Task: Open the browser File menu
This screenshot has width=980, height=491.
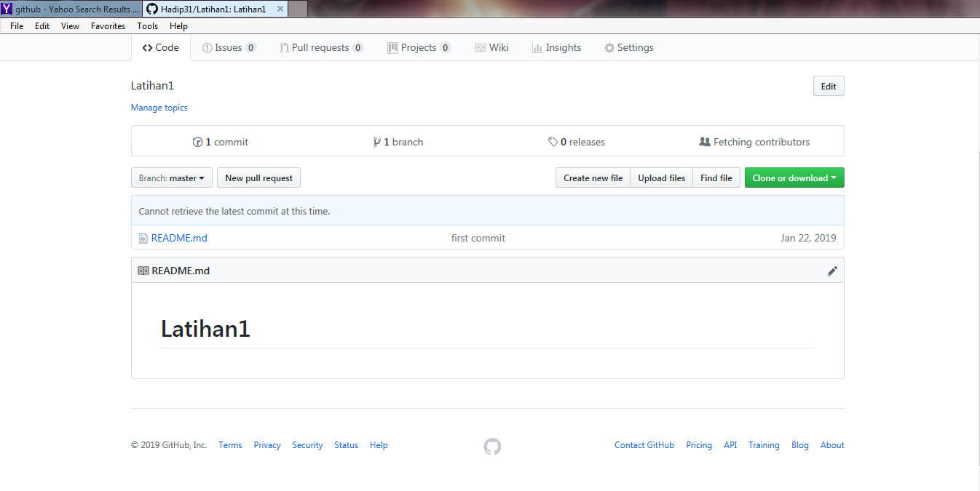Action: tap(17, 26)
